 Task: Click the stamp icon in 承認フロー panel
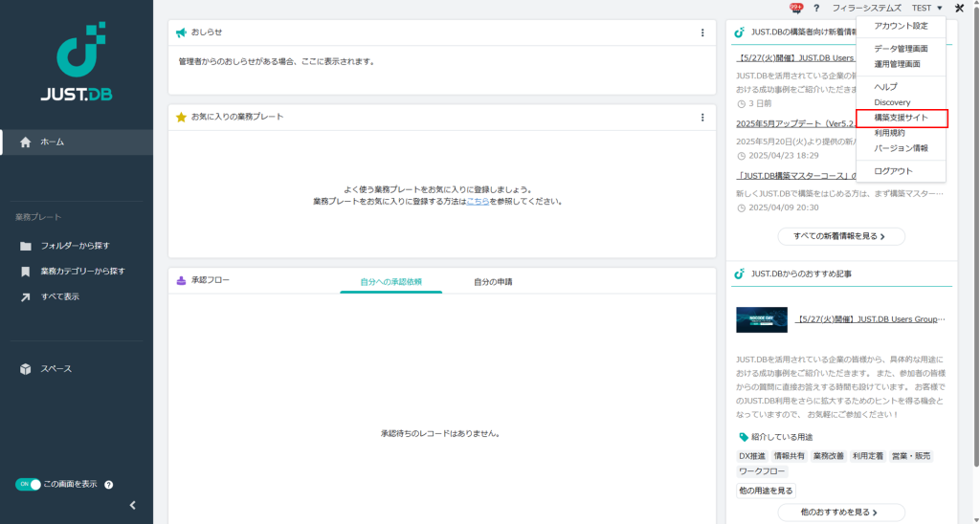coord(181,281)
